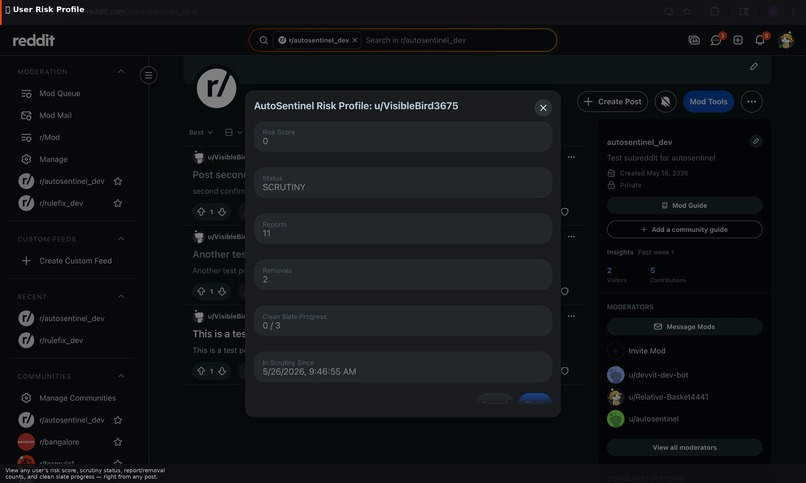Open Manage Communities
806x483 pixels.
(x=78, y=398)
